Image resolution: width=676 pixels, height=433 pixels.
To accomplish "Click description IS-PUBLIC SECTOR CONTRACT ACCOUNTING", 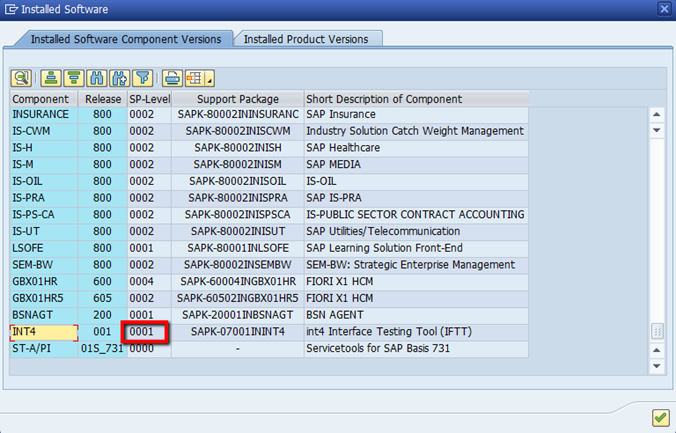I will pos(416,215).
